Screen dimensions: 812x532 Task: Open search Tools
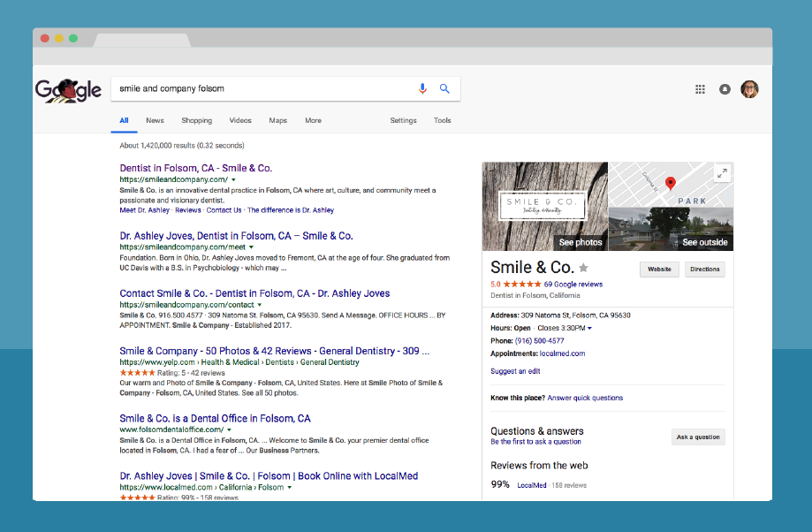click(443, 120)
